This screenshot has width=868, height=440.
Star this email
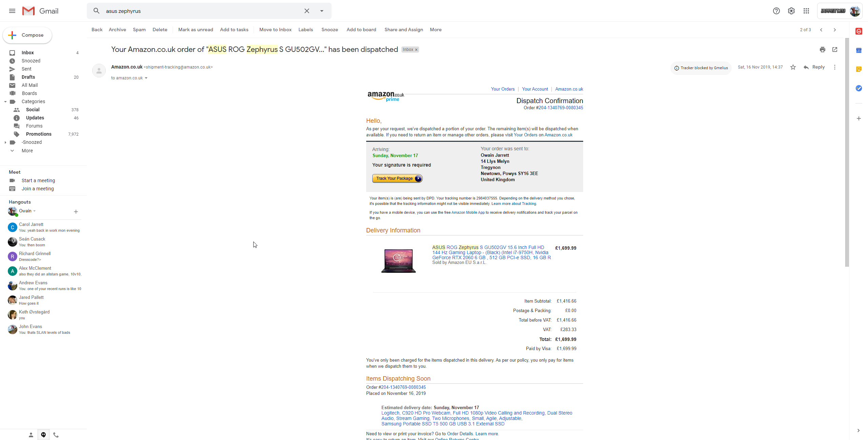[793, 67]
